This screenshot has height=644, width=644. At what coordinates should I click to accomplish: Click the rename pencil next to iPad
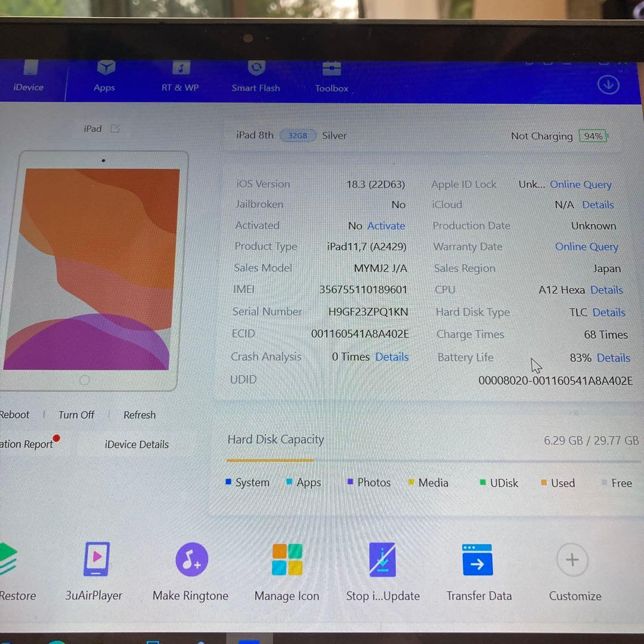[114, 128]
